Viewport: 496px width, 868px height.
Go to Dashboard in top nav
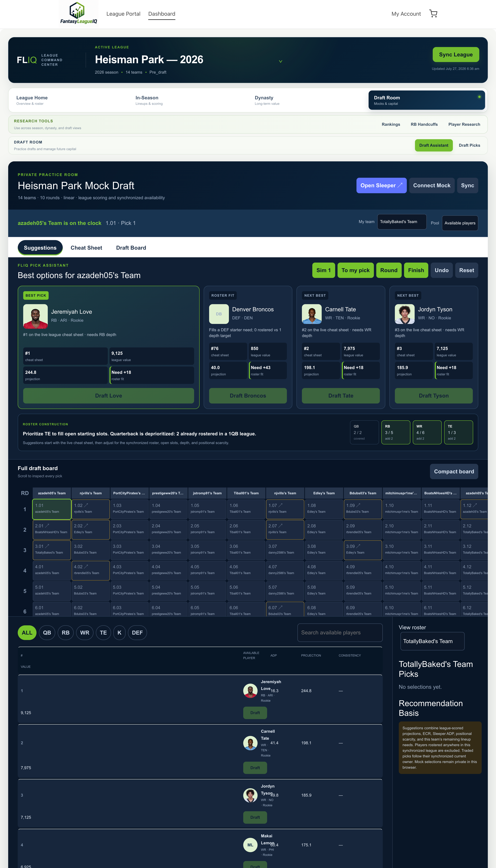point(162,14)
